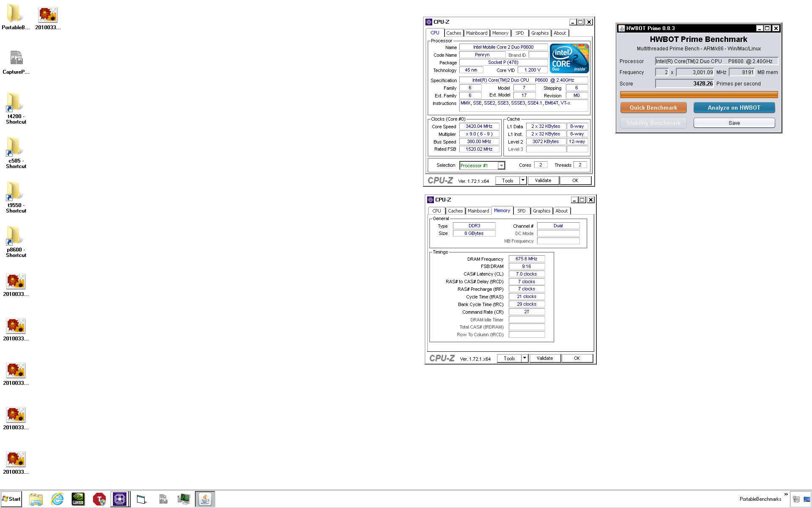The image size is (812, 508).
Task: Click the orange HWBOT progress bar
Action: pos(699,95)
